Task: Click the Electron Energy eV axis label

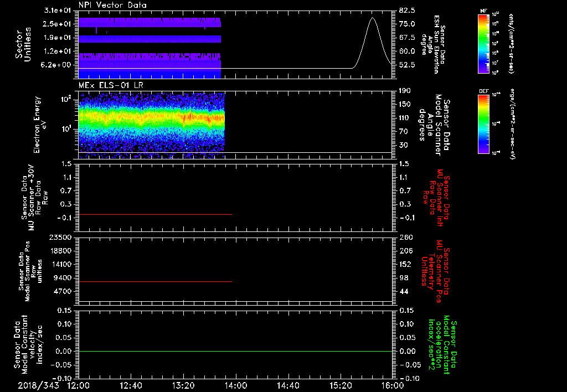Action: pyautogui.click(x=40, y=125)
